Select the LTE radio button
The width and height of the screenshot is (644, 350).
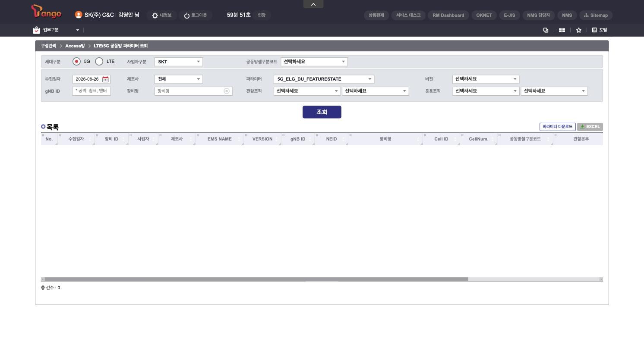click(99, 62)
